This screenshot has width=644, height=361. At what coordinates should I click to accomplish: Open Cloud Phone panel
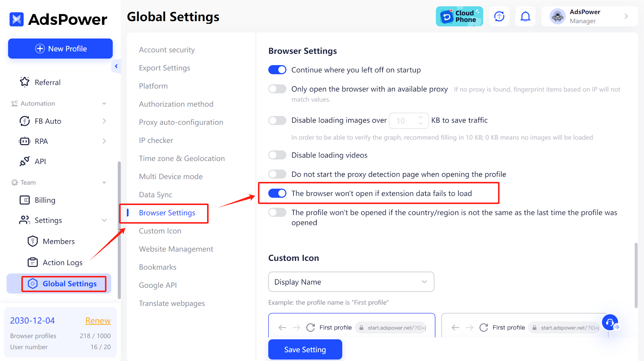(460, 16)
